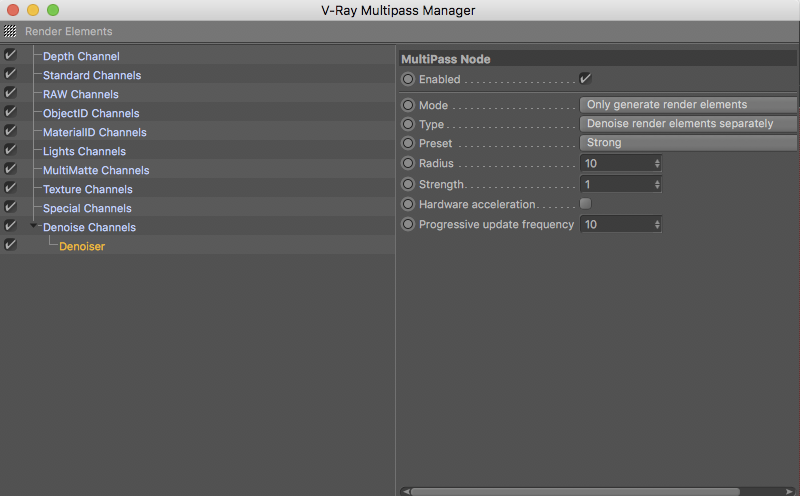Click the Type parameter circle icon
The width and height of the screenshot is (800, 496).
[408, 124]
